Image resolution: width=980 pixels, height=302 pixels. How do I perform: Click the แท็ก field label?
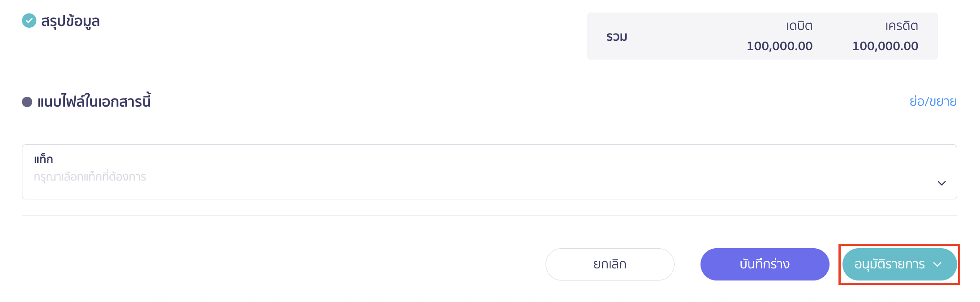[43, 160]
